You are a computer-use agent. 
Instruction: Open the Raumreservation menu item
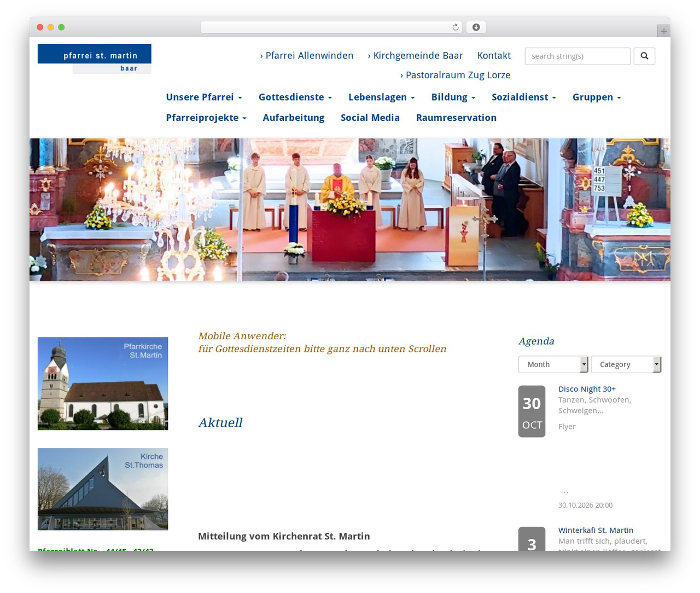pyautogui.click(x=456, y=118)
